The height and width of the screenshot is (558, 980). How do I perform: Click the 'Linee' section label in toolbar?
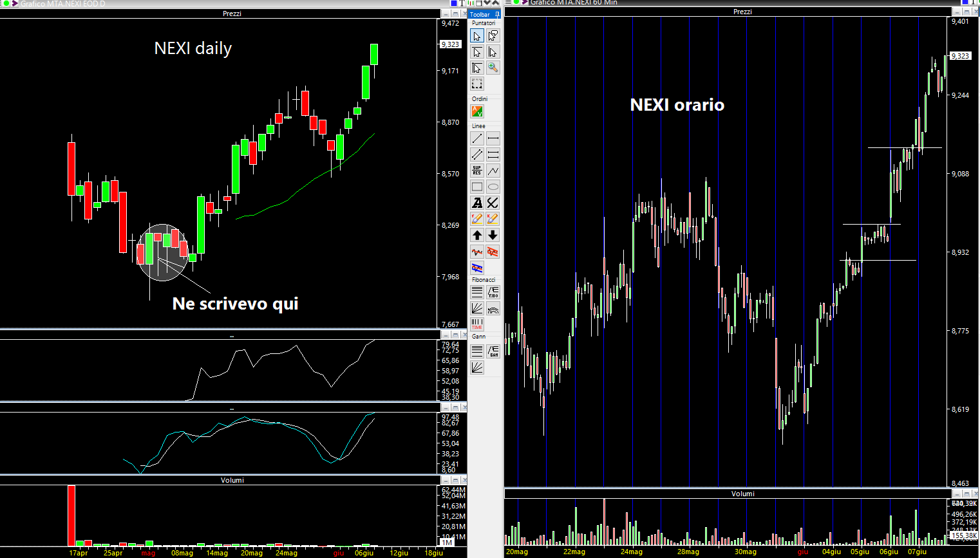click(x=478, y=126)
